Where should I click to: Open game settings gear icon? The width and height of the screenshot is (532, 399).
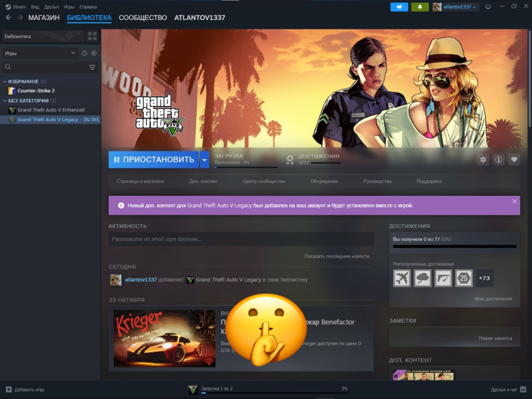coord(483,160)
